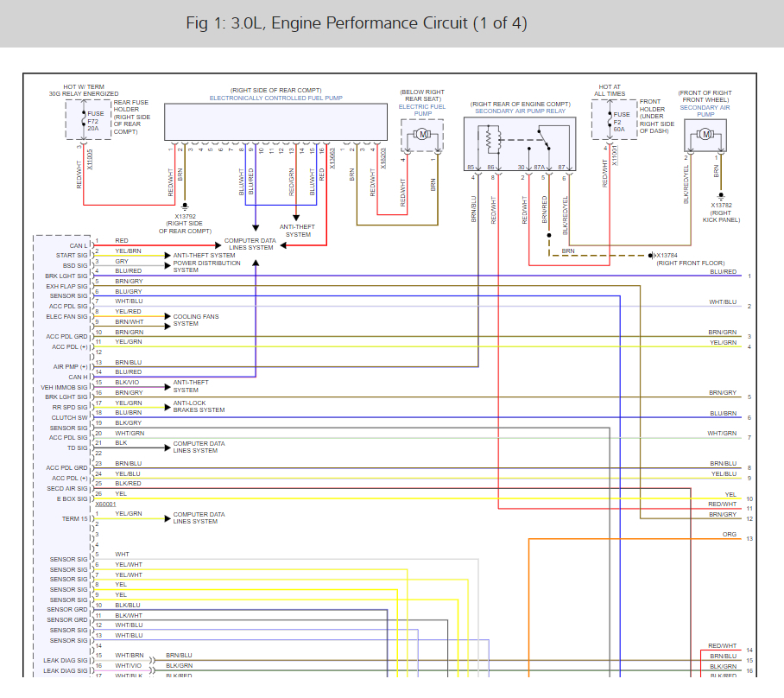784x698 pixels.
Task: Click the 'BLK/VIO' wire color label
Action: coord(127,383)
